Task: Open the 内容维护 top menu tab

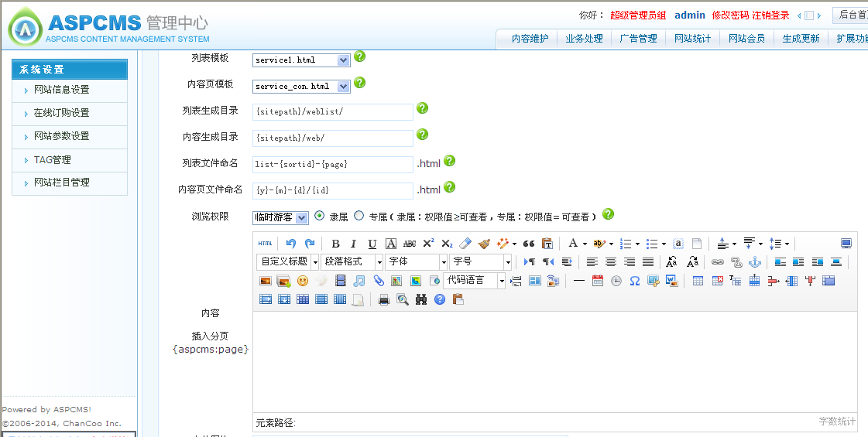Action: [530, 38]
